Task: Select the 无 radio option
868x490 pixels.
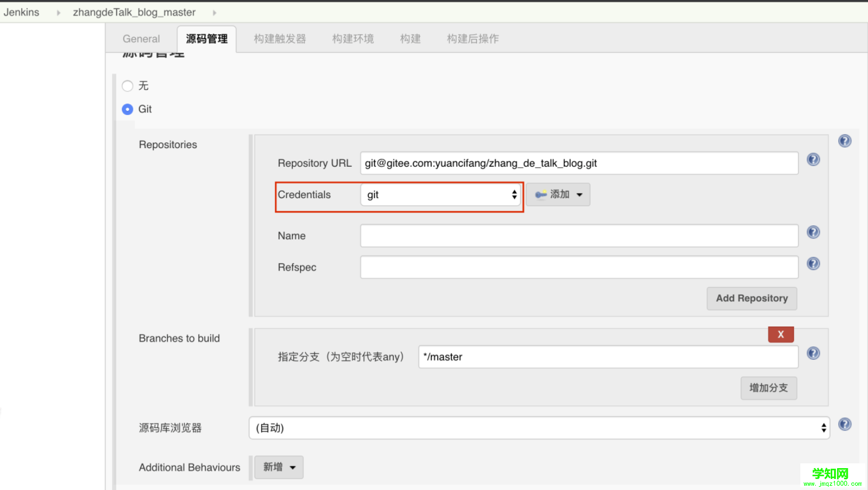Action: pos(127,86)
